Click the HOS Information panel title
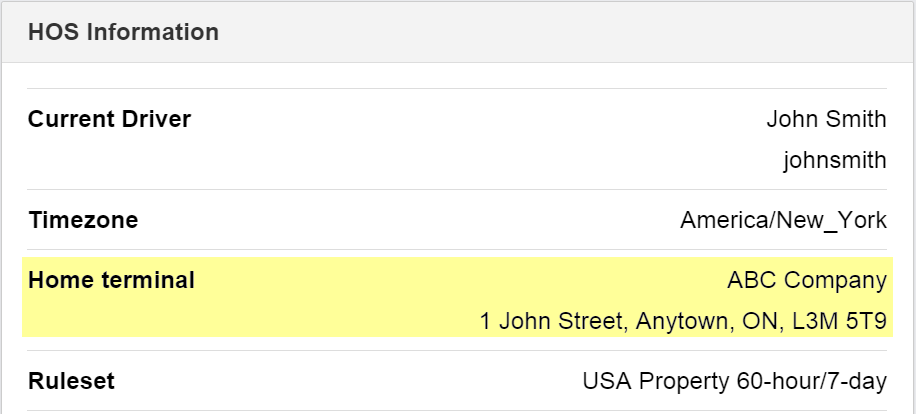Viewport: 916px width, 414px height. [123, 32]
